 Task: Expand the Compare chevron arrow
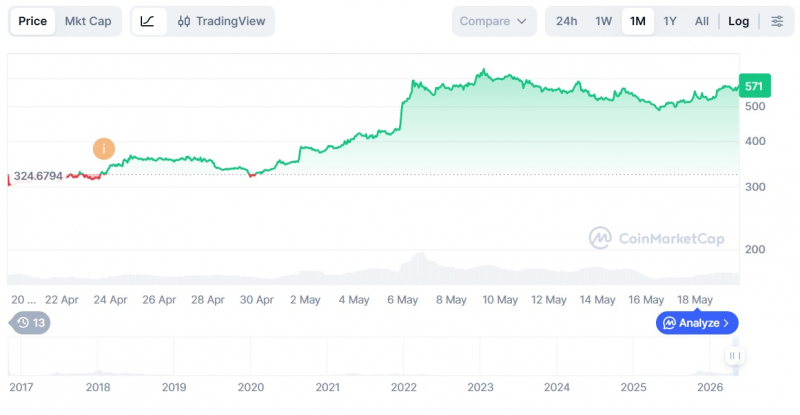pyautogui.click(x=521, y=21)
